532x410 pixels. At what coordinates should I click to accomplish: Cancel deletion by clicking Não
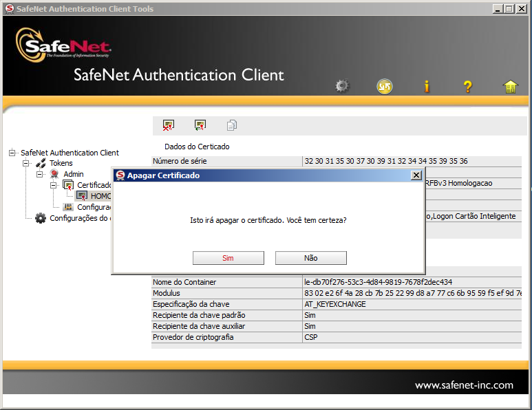point(311,258)
